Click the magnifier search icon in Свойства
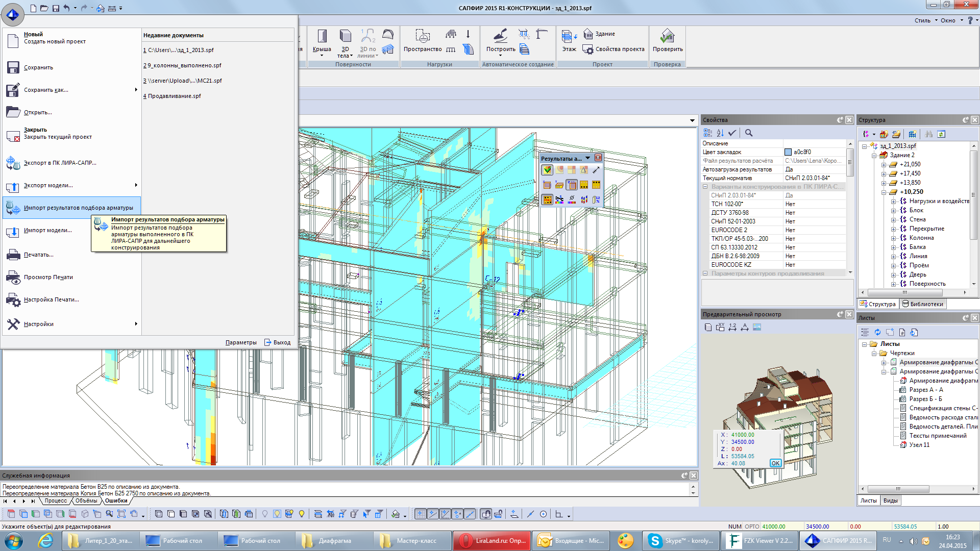The image size is (980, 551). (749, 133)
